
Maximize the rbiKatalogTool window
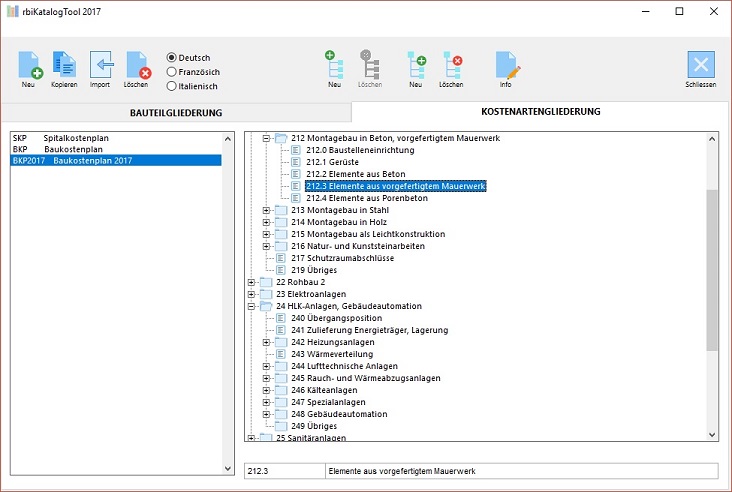pos(680,11)
